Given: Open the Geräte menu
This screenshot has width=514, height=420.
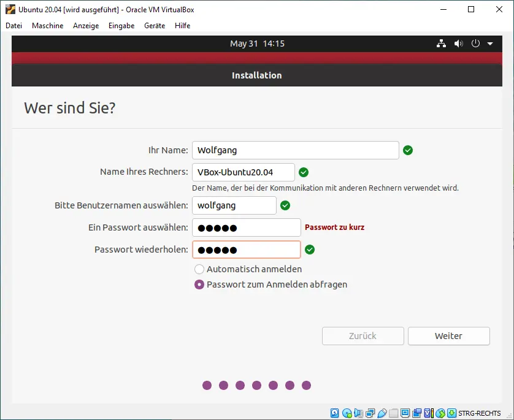Looking at the screenshot, I should (x=155, y=26).
